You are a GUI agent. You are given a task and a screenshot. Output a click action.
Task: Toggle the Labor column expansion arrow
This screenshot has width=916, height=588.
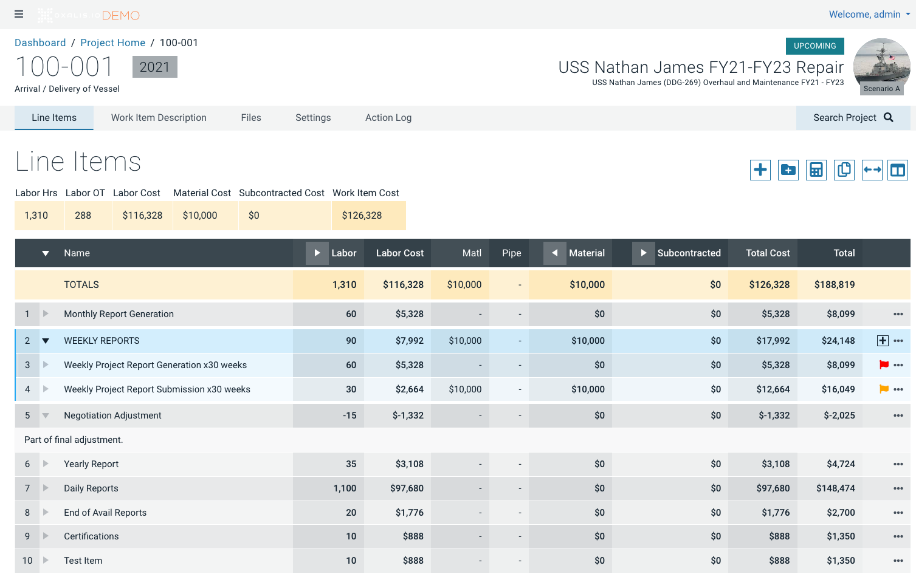pyautogui.click(x=317, y=253)
